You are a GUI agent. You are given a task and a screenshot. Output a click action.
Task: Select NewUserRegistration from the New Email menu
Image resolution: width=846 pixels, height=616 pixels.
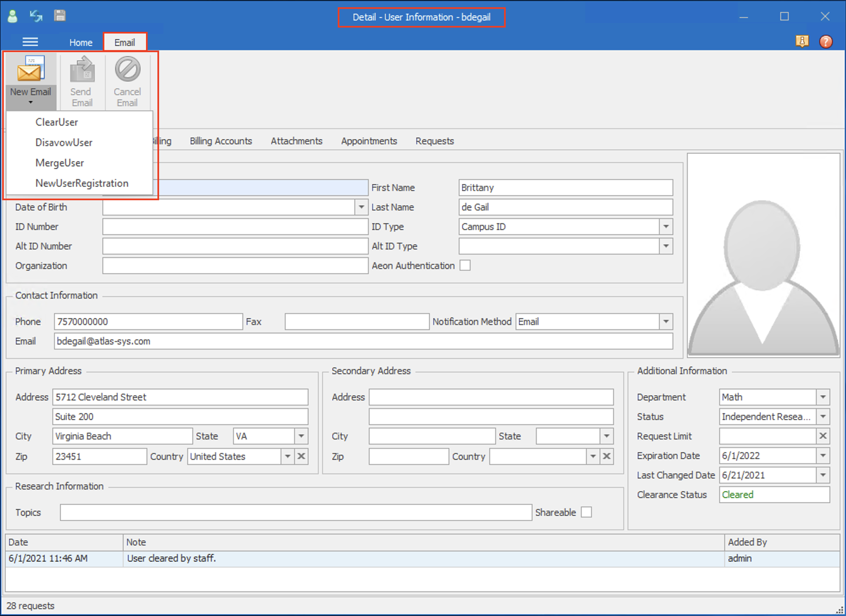(81, 183)
